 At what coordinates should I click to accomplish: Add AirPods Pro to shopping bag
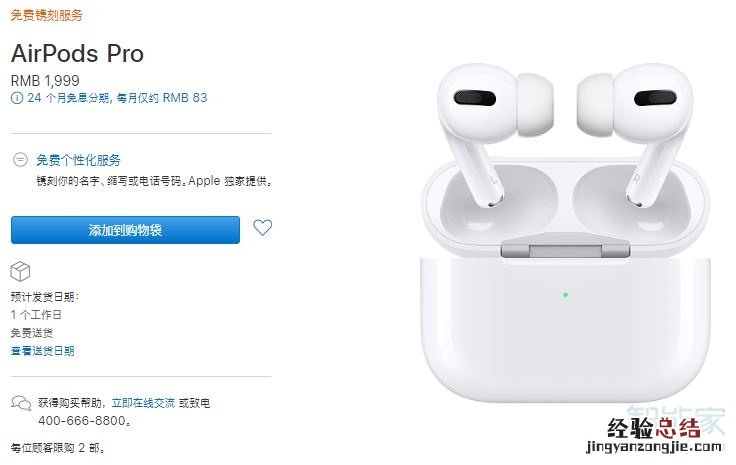(x=125, y=230)
